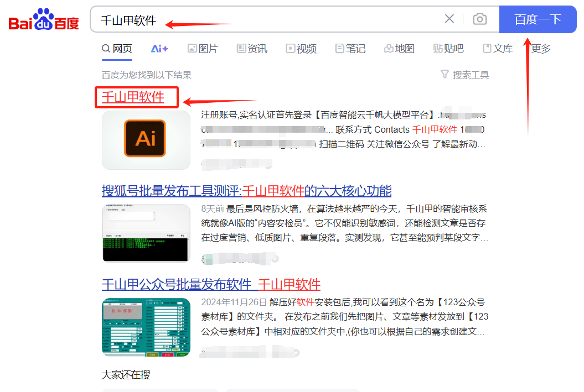This screenshot has height=392, width=584.
Task: Click the 文库 tab document icon
Action: [487, 48]
